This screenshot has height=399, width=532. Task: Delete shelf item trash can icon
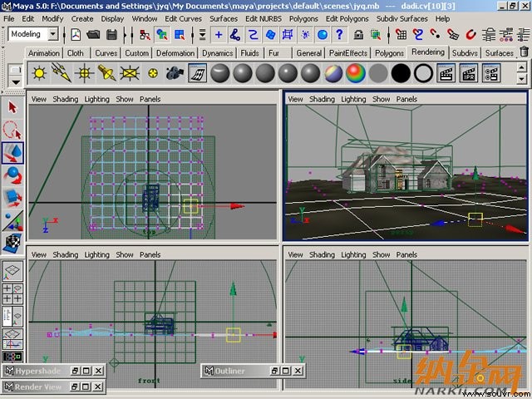coord(525,52)
